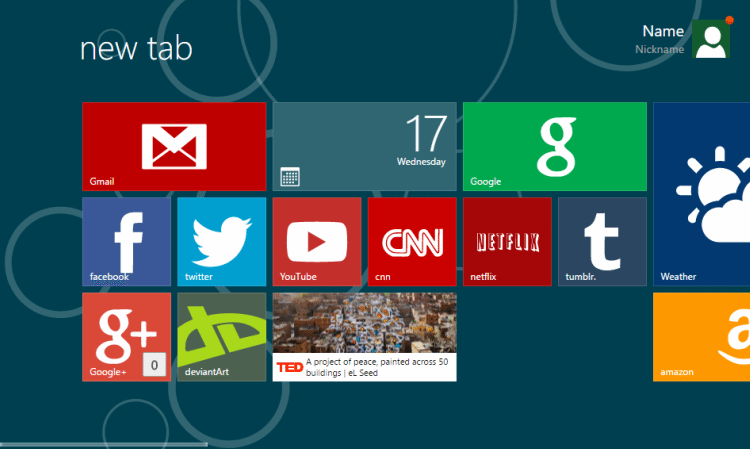Open the netflix tile
Image resolution: width=750 pixels, height=449 pixels.
click(x=507, y=241)
